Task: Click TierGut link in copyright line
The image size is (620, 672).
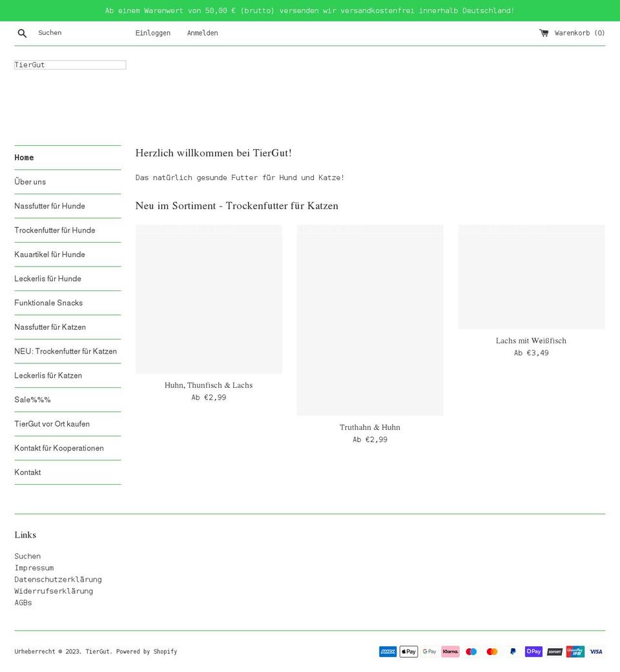Action: (98, 651)
